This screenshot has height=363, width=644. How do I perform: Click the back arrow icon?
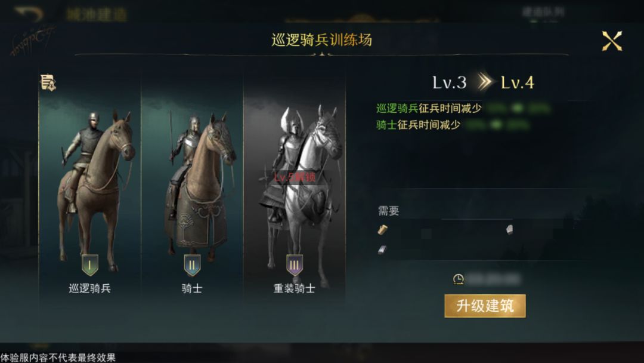29,14
